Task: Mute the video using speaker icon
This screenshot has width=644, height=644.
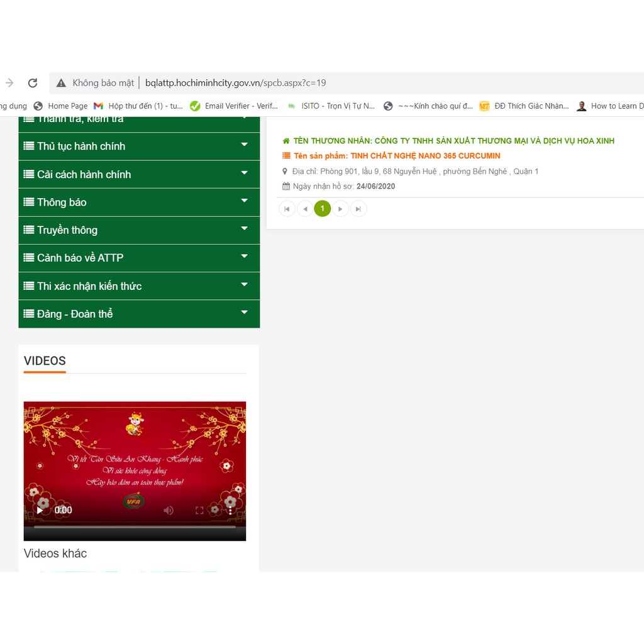Action: 169,510
